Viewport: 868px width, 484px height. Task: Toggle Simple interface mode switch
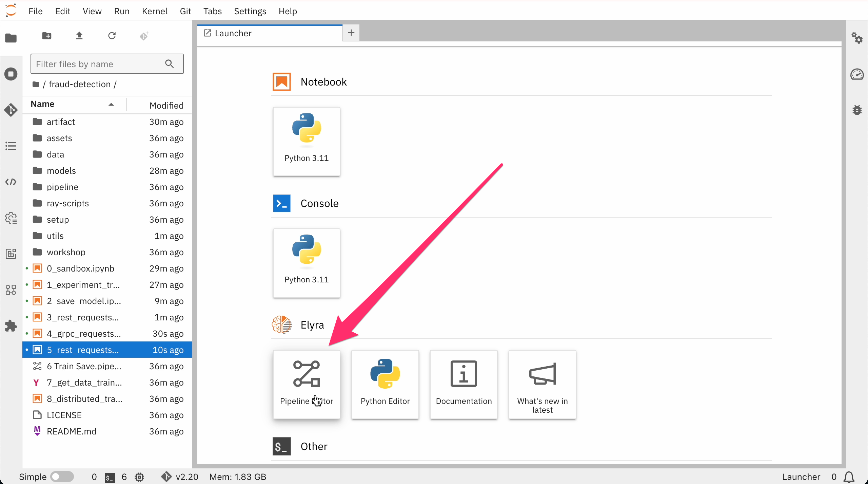pos(62,477)
